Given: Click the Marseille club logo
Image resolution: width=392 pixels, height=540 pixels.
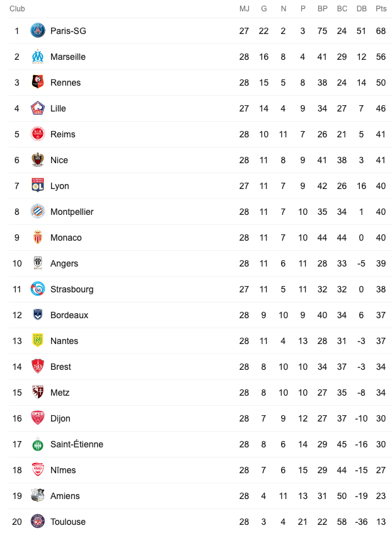Looking at the screenshot, I should [38, 57].
